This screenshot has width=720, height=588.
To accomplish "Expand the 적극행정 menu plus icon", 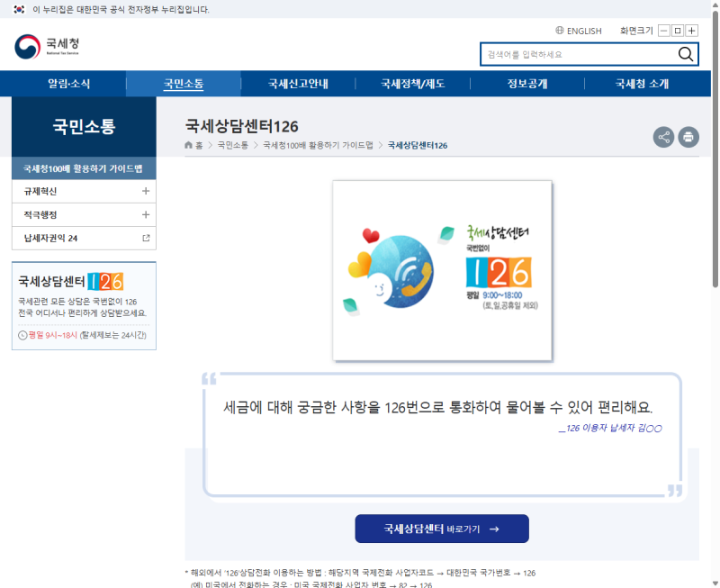I will tap(146, 214).
